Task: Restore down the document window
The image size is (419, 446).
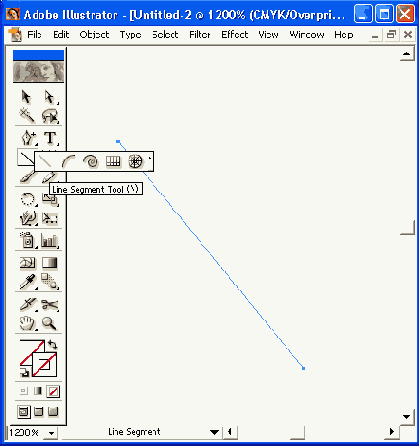Action: 391,34
